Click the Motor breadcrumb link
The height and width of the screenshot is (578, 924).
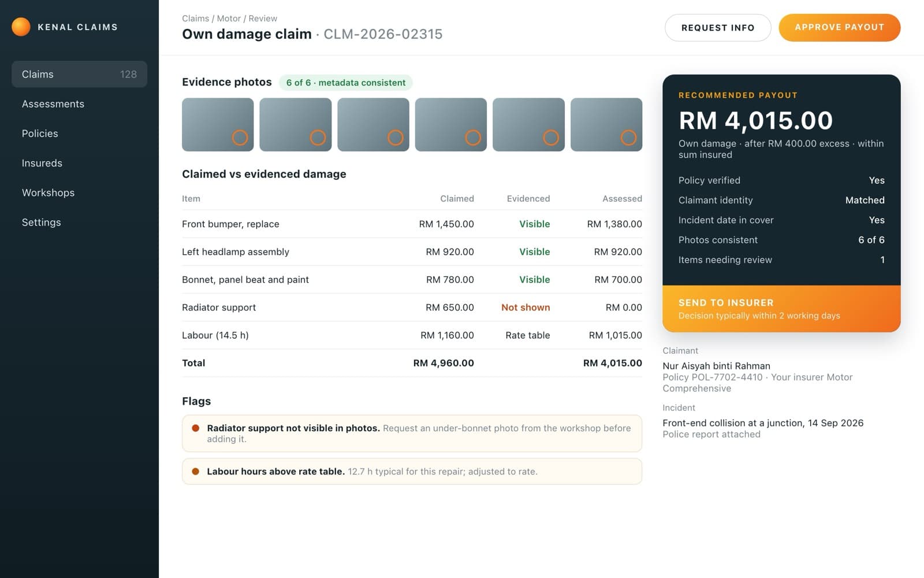229,18
